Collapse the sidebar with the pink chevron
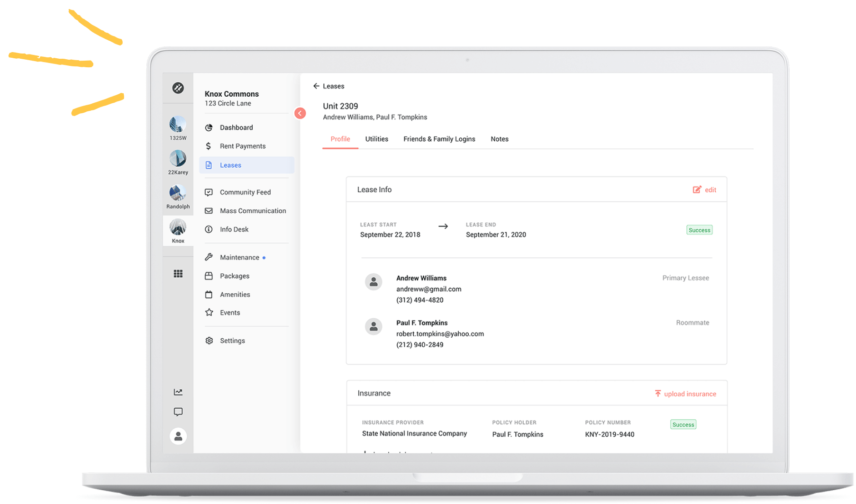The image size is (856, 504). pyautogui.click(x=300, y=114)
